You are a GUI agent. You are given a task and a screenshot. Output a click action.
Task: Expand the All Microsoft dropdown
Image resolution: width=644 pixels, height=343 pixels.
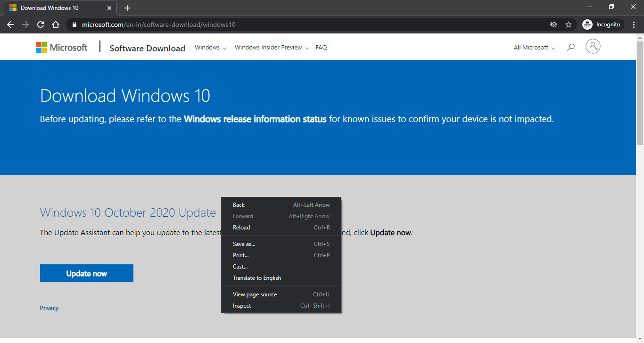535,48
